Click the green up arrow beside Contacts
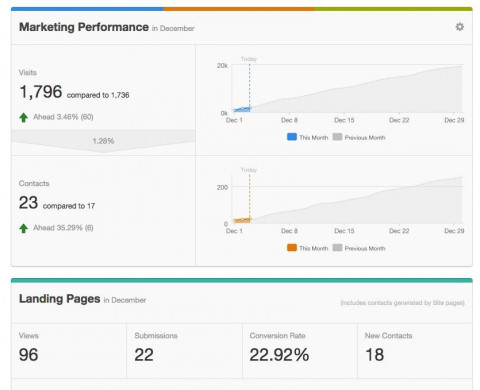 pos(23,228)
